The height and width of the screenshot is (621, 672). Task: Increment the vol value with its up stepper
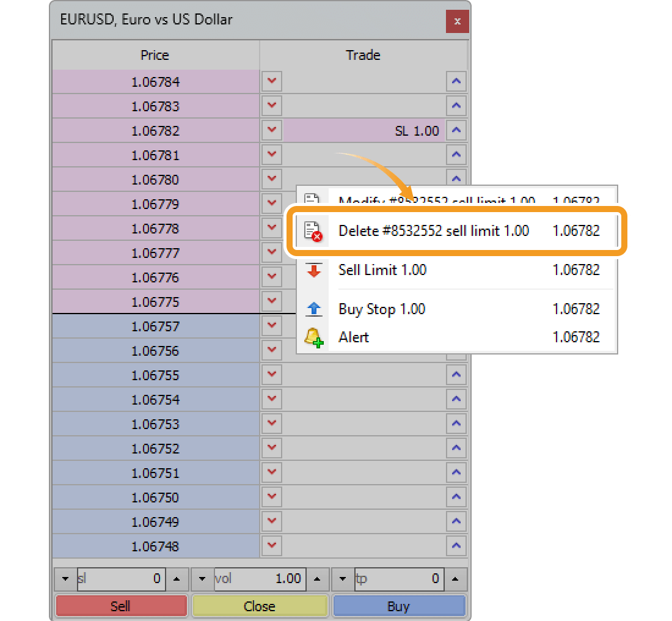(318, 579)
